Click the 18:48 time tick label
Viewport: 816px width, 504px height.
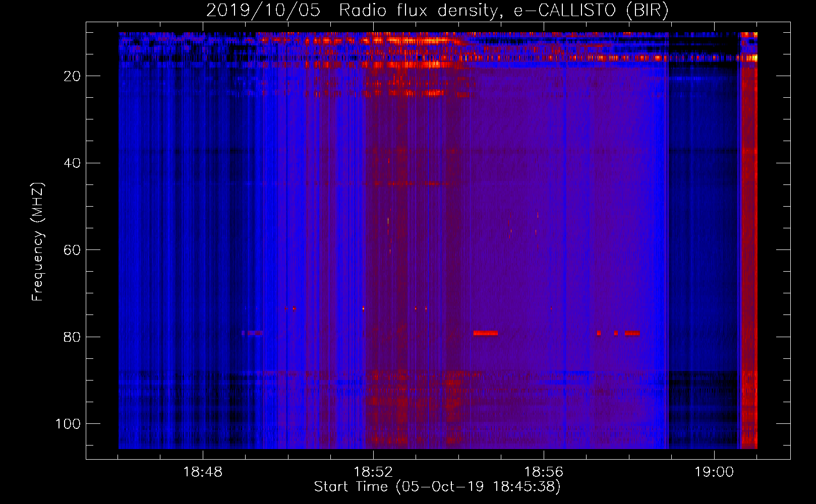(203, 472)
